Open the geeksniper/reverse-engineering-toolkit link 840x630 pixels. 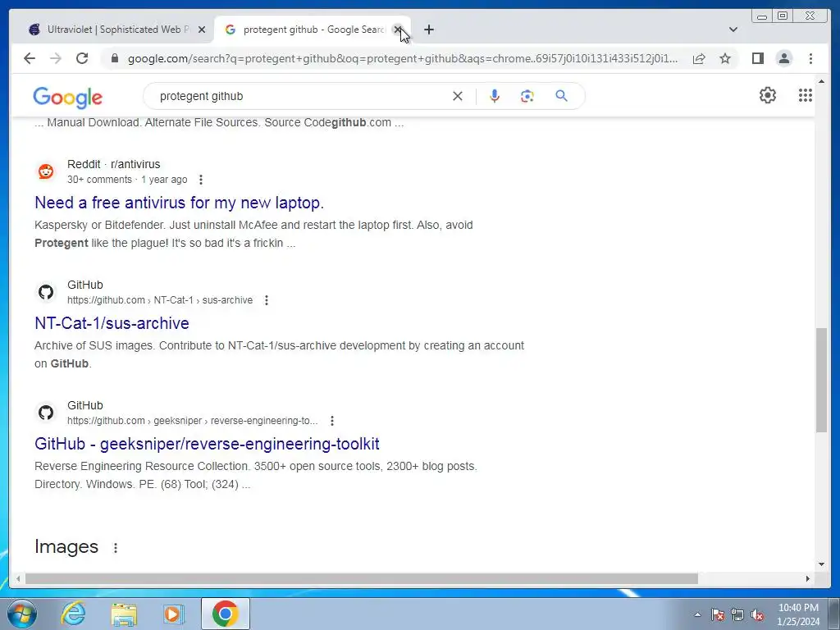pos(207,444)
